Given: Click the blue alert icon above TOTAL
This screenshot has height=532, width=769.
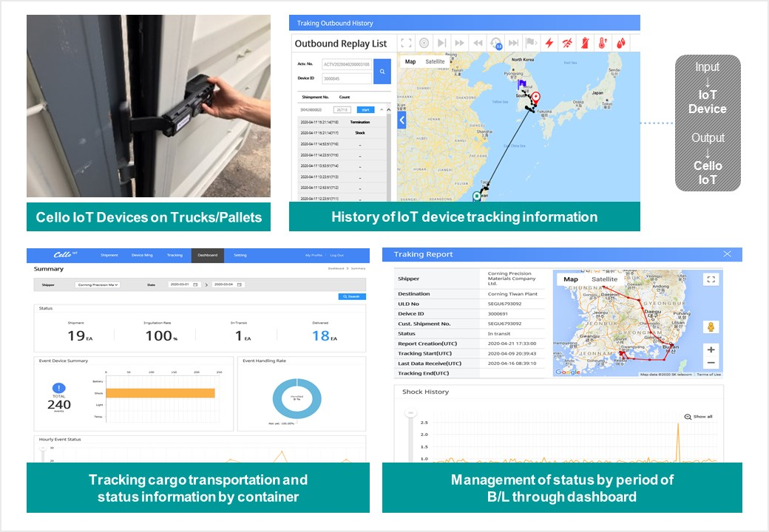Looking at the screenshot, I should pos(59,389).
